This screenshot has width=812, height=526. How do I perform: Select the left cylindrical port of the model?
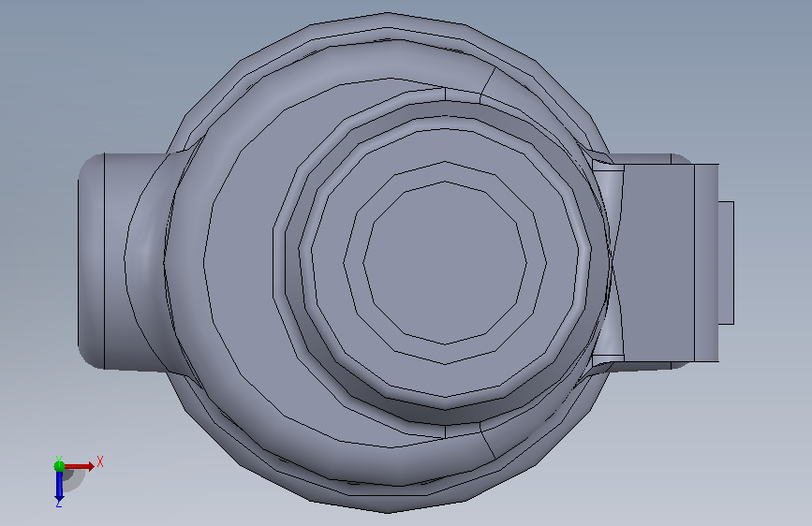[122, 261]
